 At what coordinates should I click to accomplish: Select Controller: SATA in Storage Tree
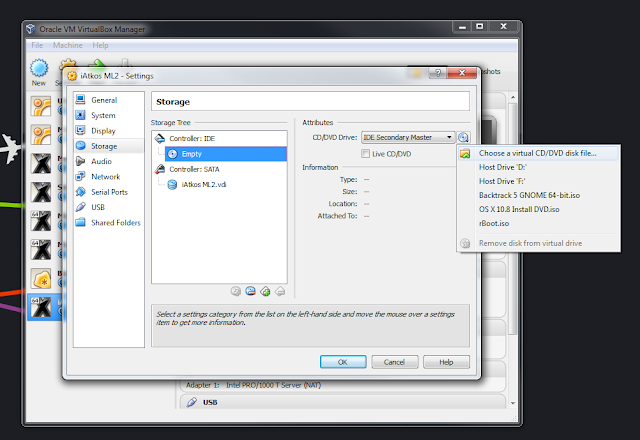click(x=194, y=169)
